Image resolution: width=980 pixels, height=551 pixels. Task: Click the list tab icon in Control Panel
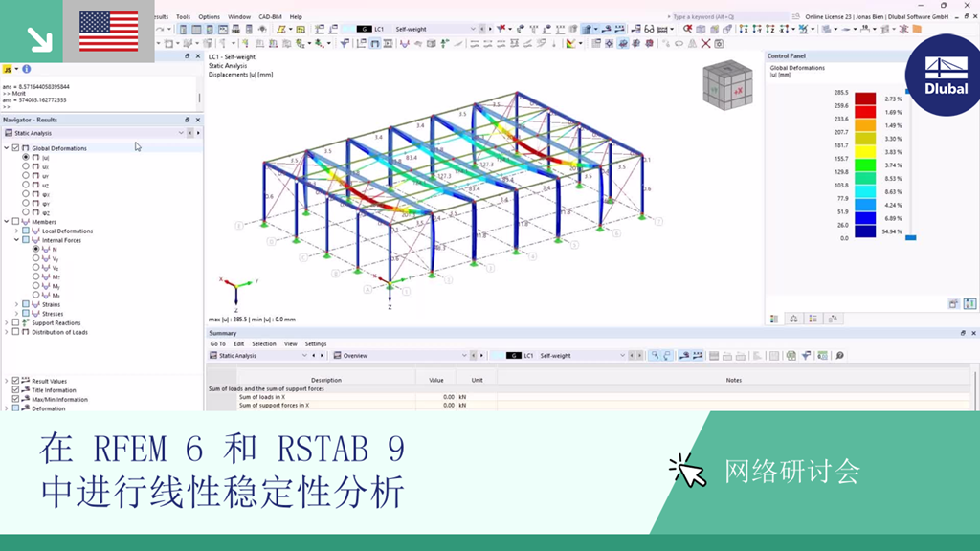(813, 319)
